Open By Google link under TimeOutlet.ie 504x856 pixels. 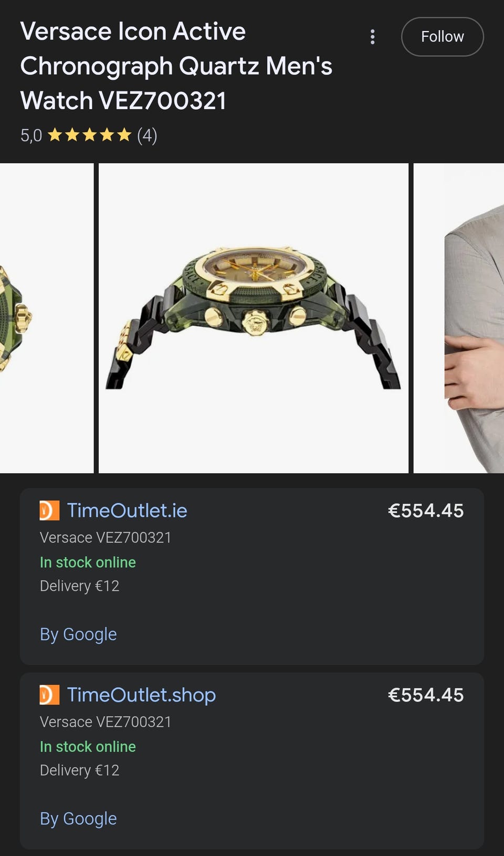pos(78,634)
